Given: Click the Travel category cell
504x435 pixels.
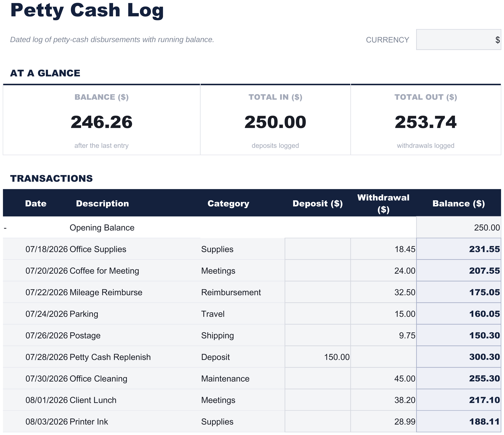Looking at the screenshot, I should (x=242, y=314).
